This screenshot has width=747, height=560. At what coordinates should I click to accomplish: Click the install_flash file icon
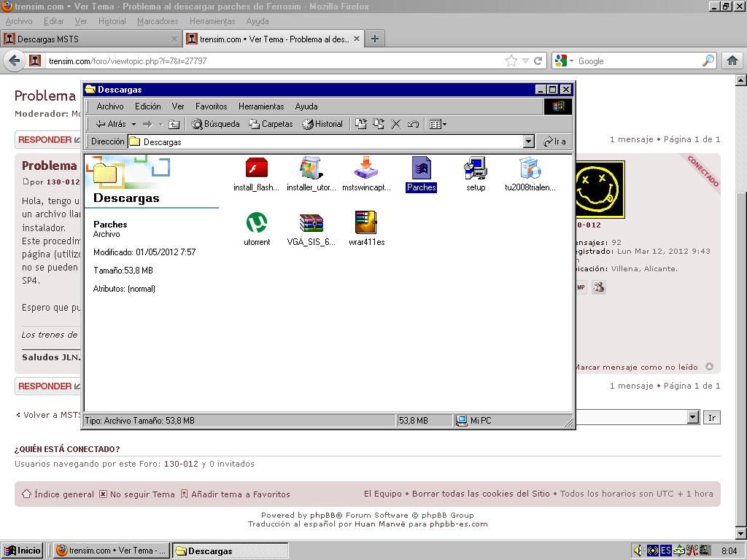pyautogui.click(x=256, y=168)
